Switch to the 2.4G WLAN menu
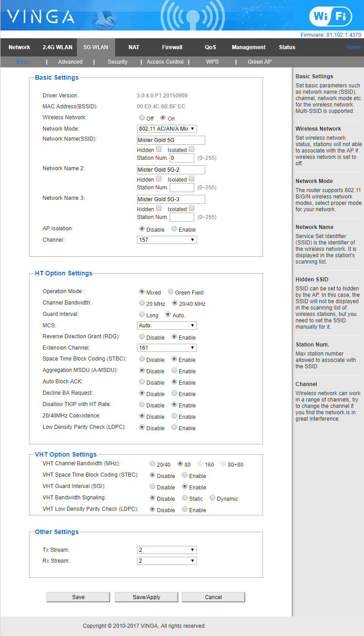Screen dimensions: 364x636 [57, 47]
